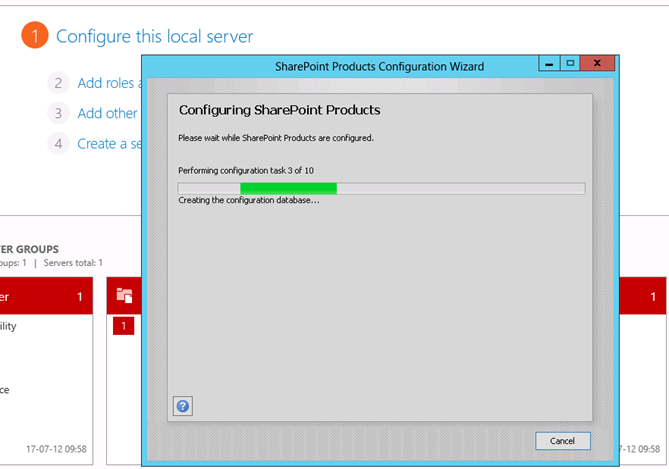Click the red tile header ending in 'er'
This screenshot has height=469, width=669.
(46, 296)
